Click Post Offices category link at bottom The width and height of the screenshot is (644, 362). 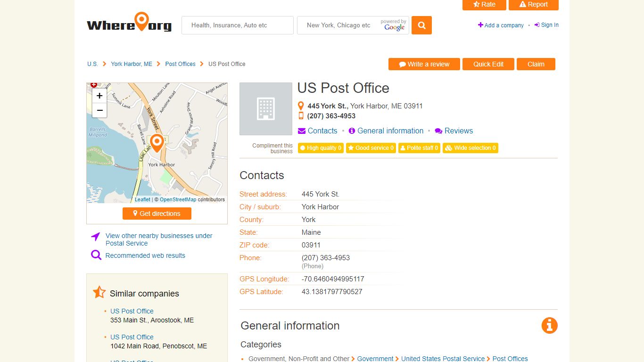tap(510, 359)
